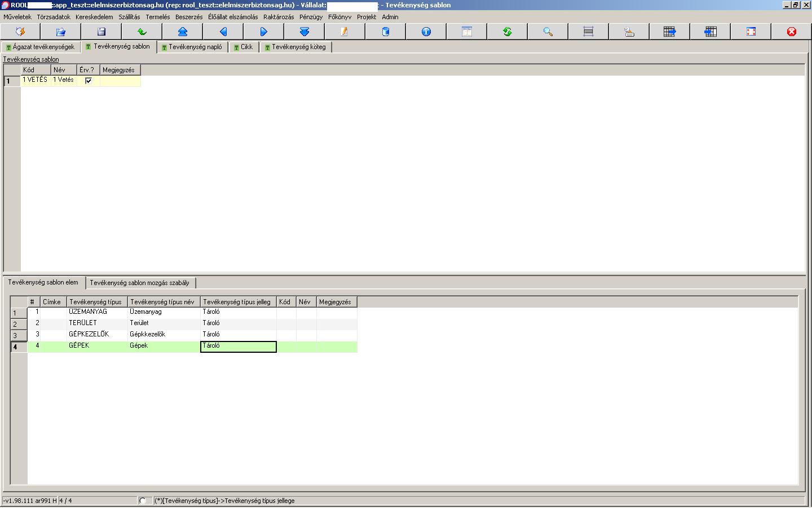The image size is (812, 508).
Task: Click the Megjegyzés cell of 1 VETÉS row
Action: click(120, 81)
